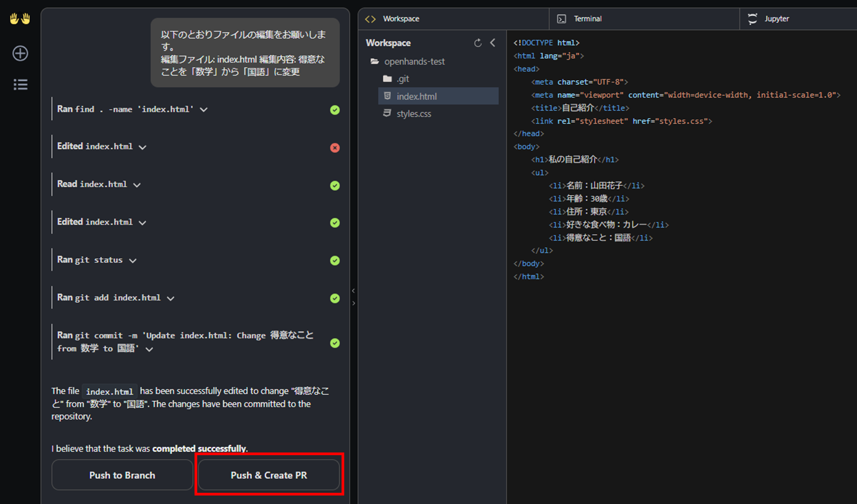Select index.html in the file tree

(416, 96)
